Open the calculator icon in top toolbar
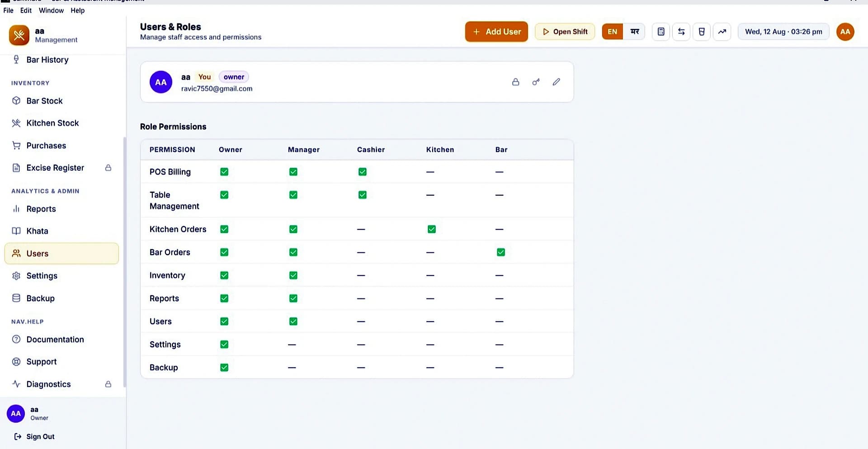Image resolution: width=868 pixels, height=449 pixels. [x=661, y=32]
